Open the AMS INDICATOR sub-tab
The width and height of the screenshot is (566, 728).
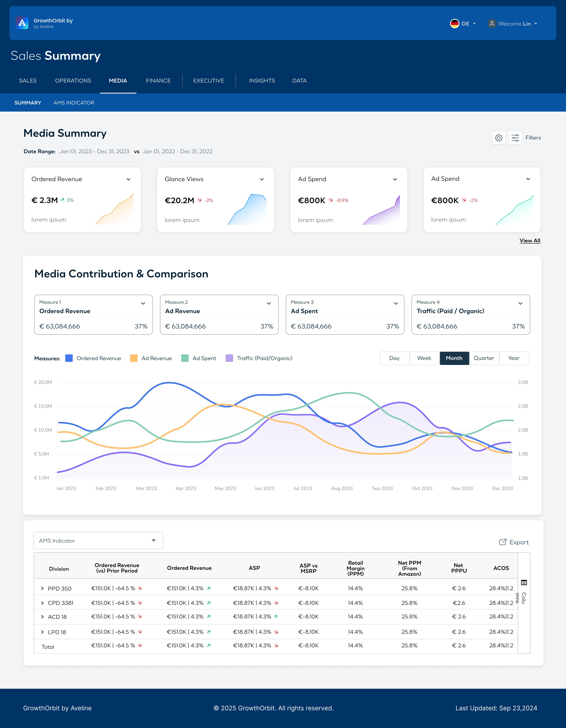tap(74, 103)
